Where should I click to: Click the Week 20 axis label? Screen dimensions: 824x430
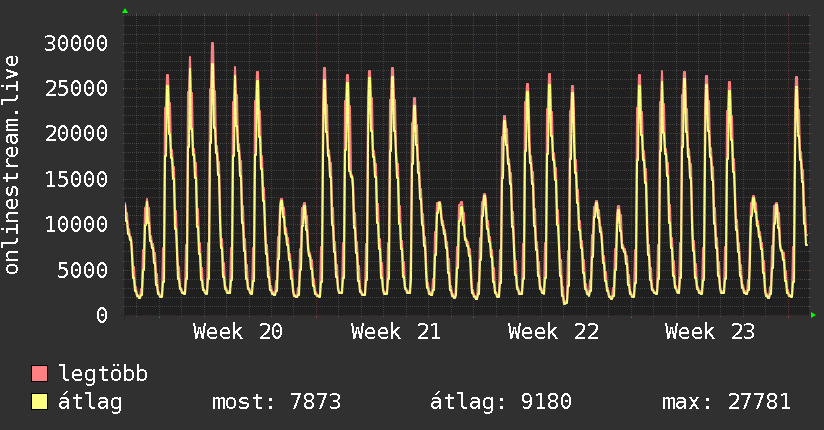(238, 332)
